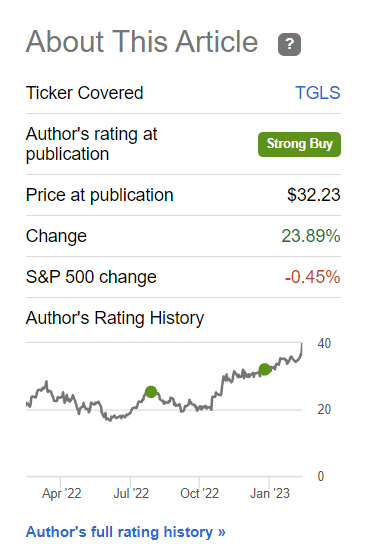This screenshot has width=370, height=560.
Task: Open Author's full rating history link
Action: (x=126, y=532)
